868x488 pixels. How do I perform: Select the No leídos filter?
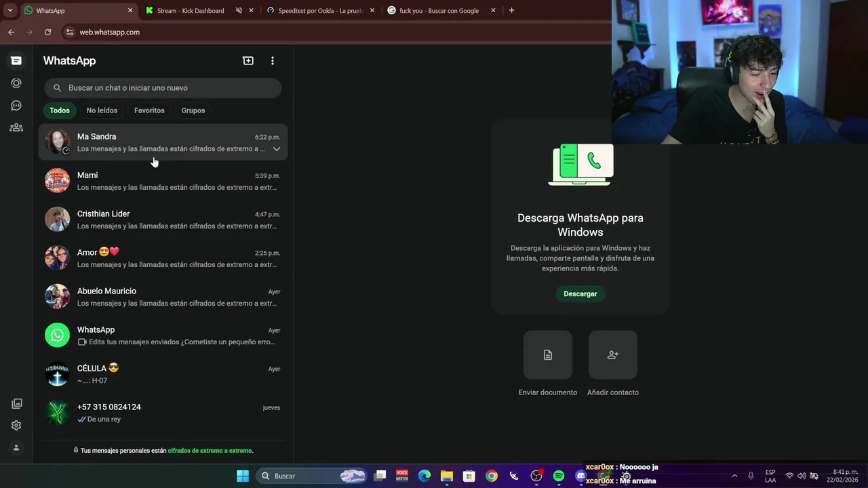[102, 110]
